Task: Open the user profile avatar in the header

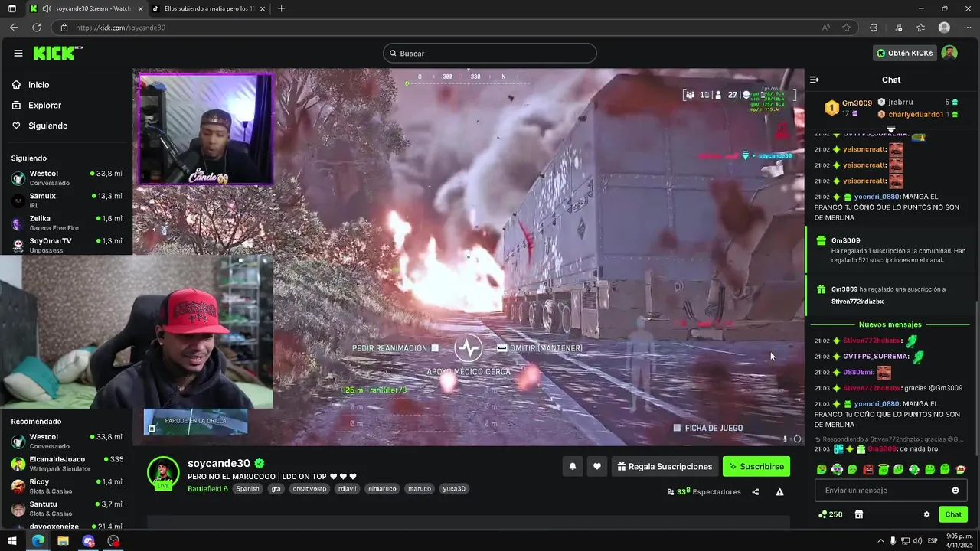Action: click(949, 53)
